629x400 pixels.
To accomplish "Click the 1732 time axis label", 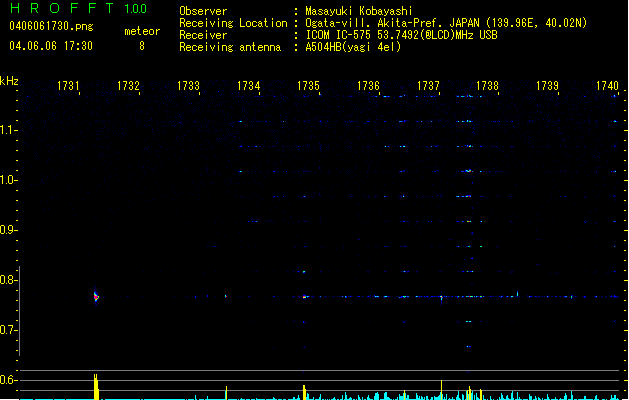I will (128, 86).
